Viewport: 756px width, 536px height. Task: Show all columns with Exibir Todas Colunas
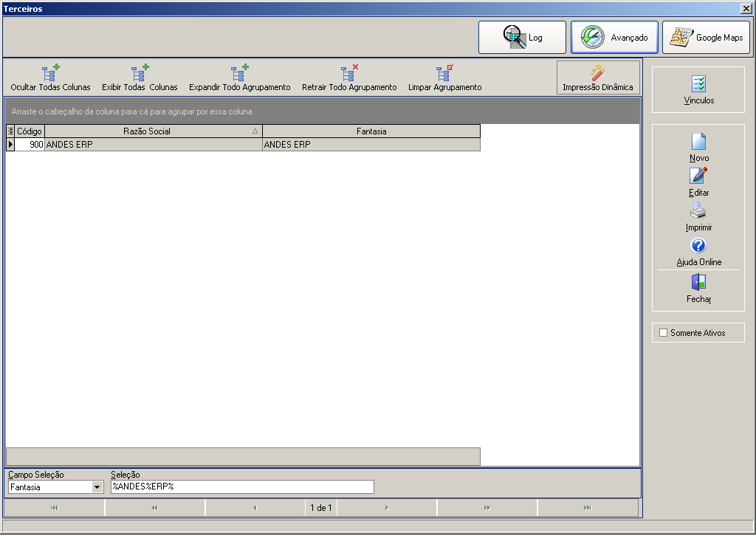click(140, 78)
